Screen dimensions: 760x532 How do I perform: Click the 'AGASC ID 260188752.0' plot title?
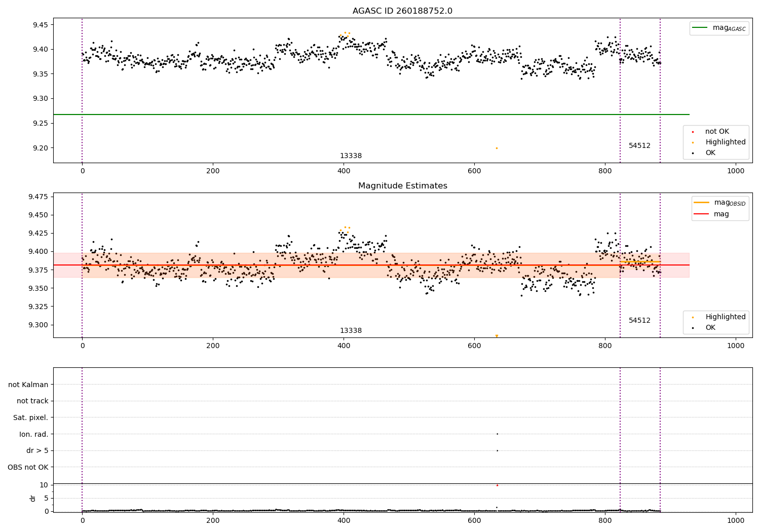click(402, 11)
